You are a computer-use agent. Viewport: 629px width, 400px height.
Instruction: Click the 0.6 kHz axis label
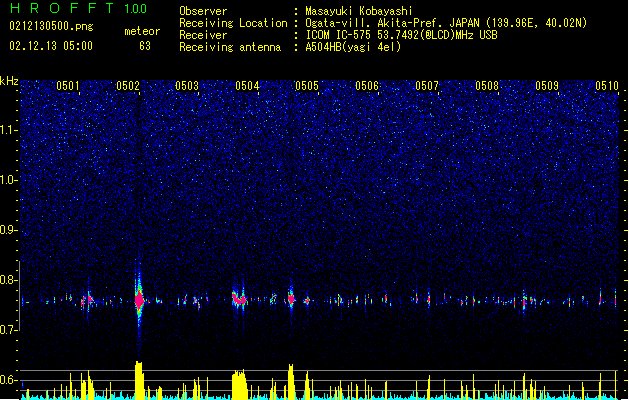coord(8,380)
